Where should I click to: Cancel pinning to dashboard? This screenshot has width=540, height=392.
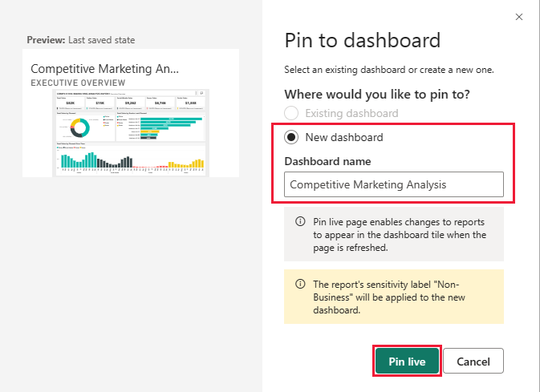click(473, 362)
